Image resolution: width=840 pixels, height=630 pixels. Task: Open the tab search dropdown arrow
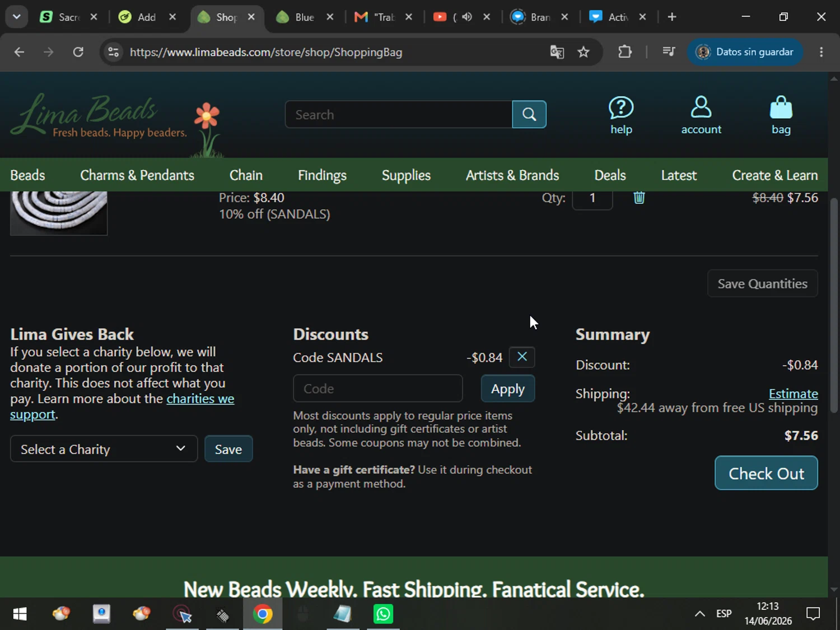pos(16,17)
